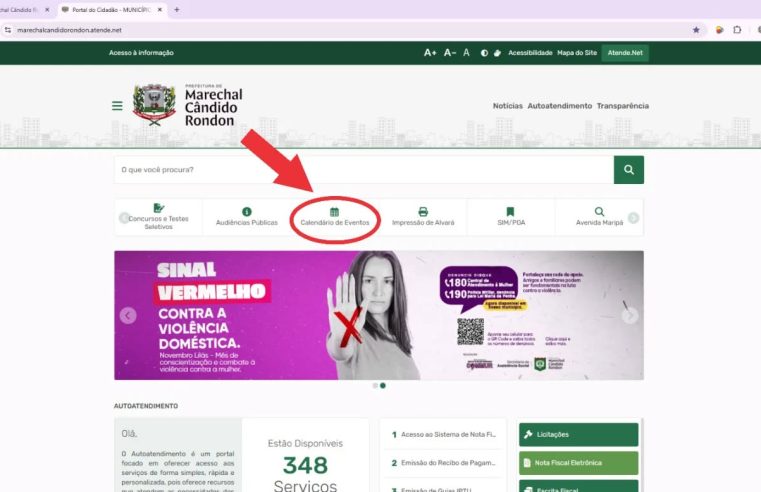
Task: Open Emissão do Recibo de Pagam... service
Action: pyautogui.click(x=444, y=463)
